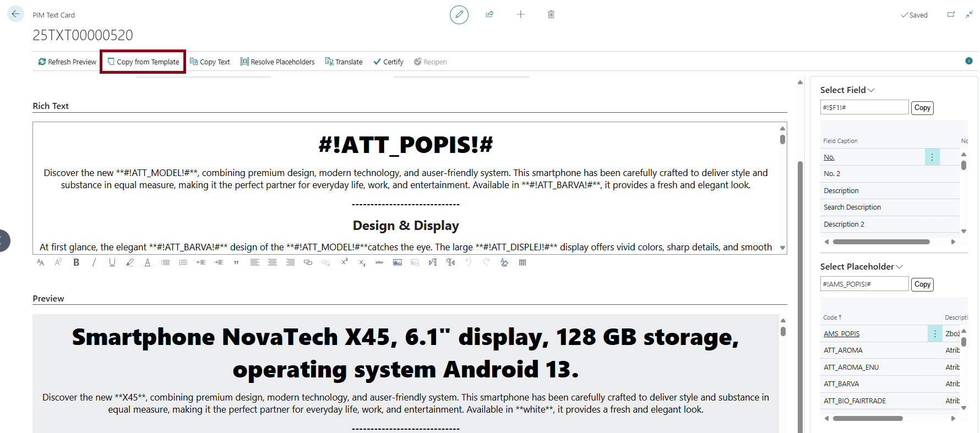
Task: Click Copy from Template action
Action: pyautogui.click(x=143, y=62)
